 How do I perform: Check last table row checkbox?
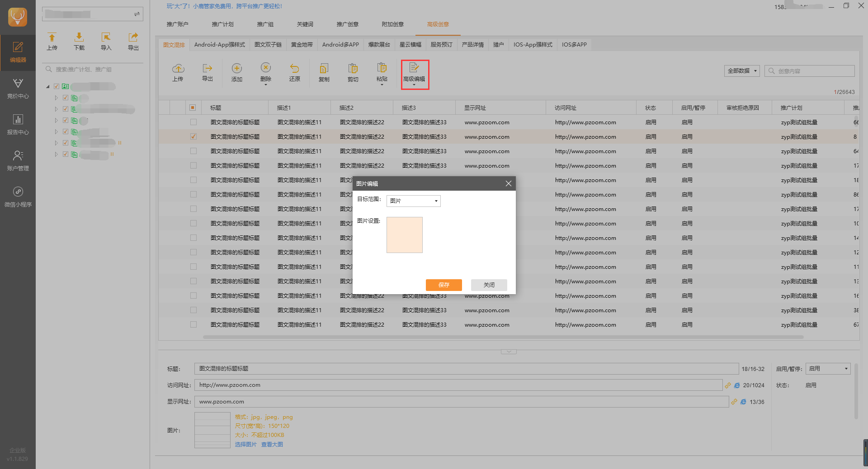click(193, 324)
